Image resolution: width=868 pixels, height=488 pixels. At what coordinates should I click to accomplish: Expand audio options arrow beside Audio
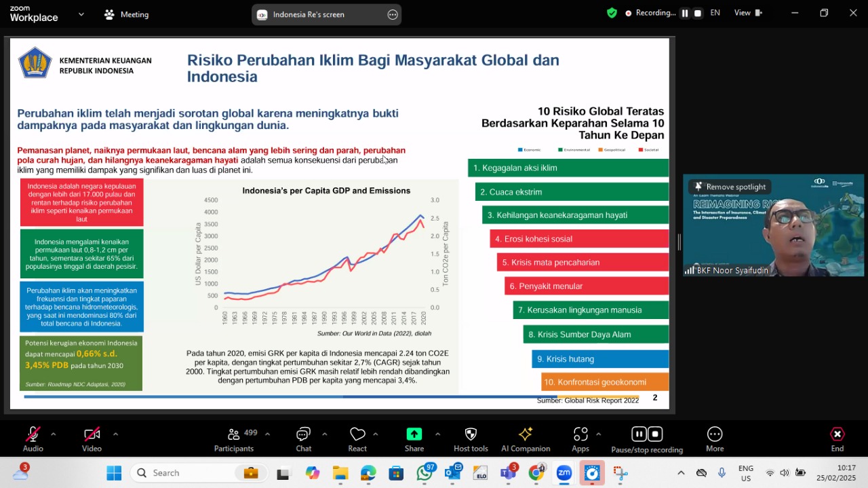point(53,434)
